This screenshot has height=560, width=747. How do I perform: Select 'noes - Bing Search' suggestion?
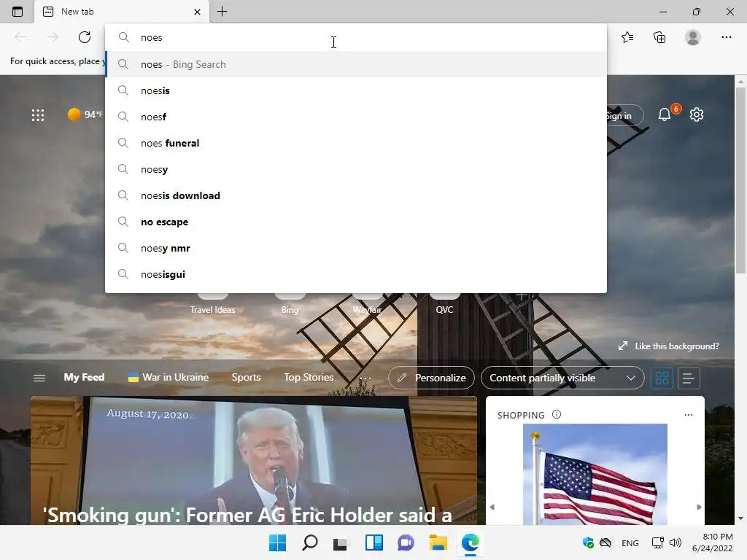tap(356, 64)
